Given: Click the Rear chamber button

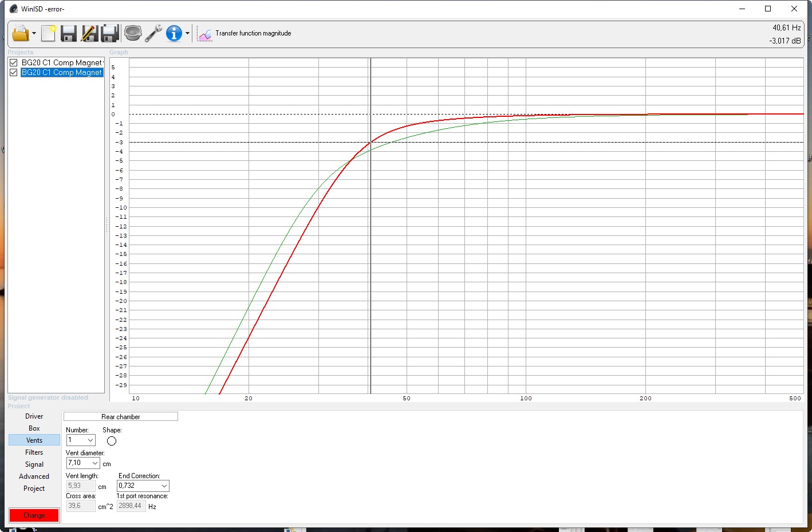Looking at the screenshot, I should [120, 417].
